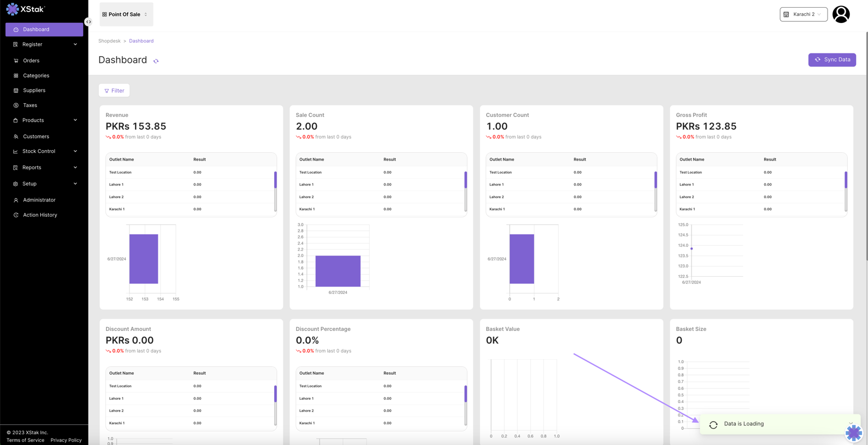Open the Taxes page
This screenshot has height=445, width=868.
(30, 105)
